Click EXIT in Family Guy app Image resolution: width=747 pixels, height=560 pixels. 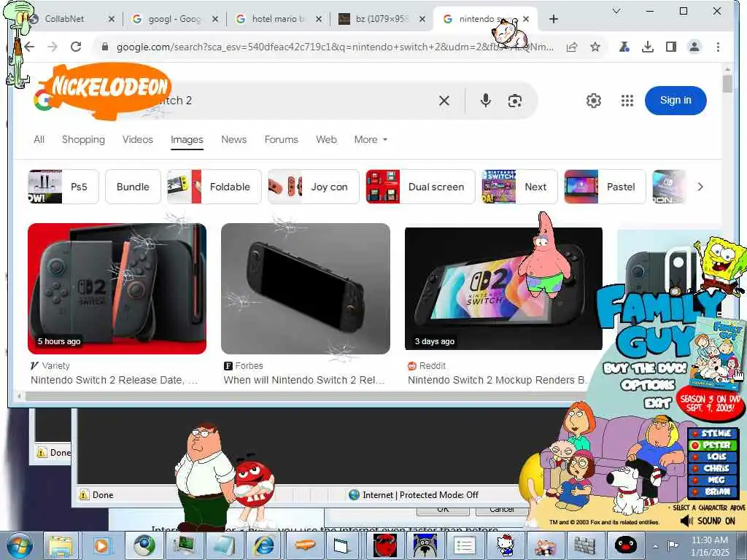[657, 403]
